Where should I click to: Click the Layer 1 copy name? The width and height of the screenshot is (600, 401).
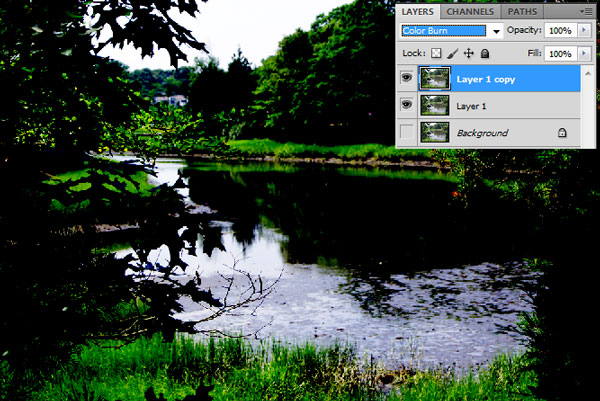486,80
